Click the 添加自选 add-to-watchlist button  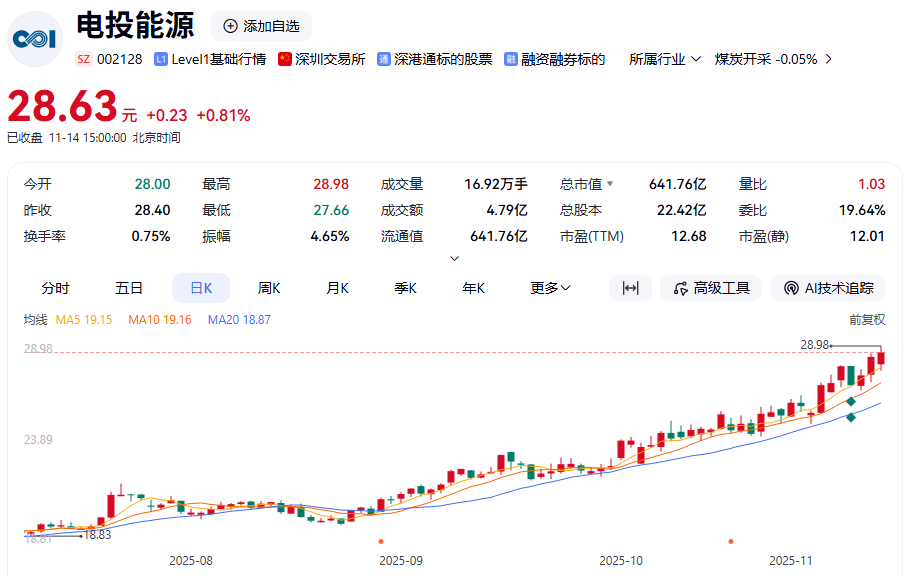262,26
